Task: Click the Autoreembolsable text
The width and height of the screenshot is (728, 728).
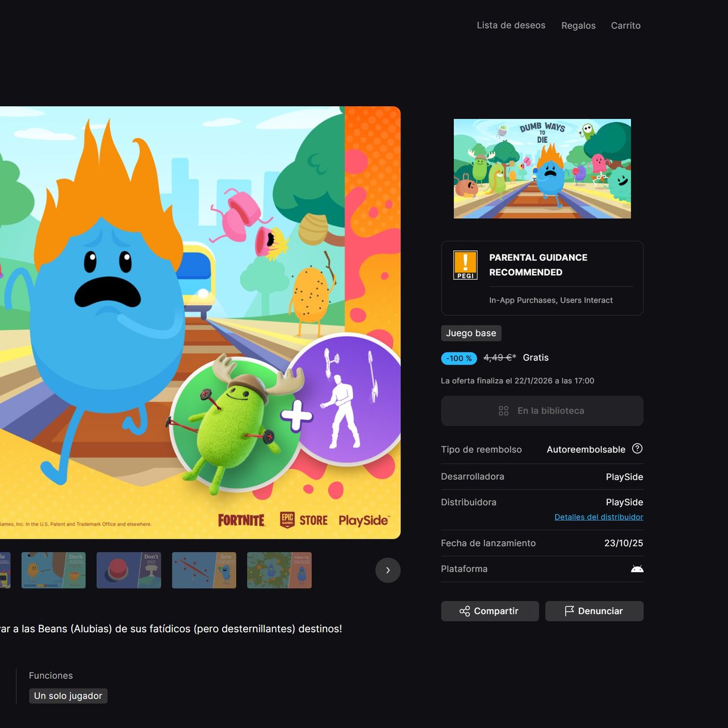Action: tap(586, 450)
